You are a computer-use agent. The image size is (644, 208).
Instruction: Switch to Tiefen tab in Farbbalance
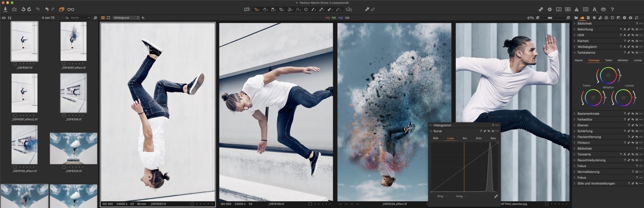click(x=608, y=60)
